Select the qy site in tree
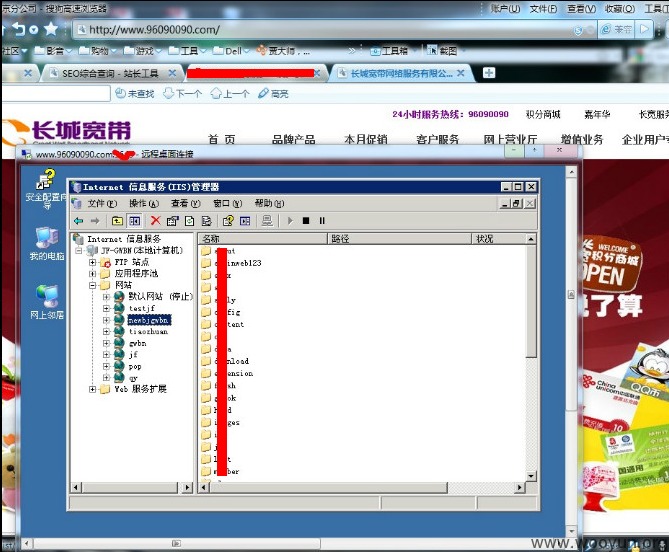The height and width of the screenshot is (552, 669). pyautogui.click(x=133, y=378)
